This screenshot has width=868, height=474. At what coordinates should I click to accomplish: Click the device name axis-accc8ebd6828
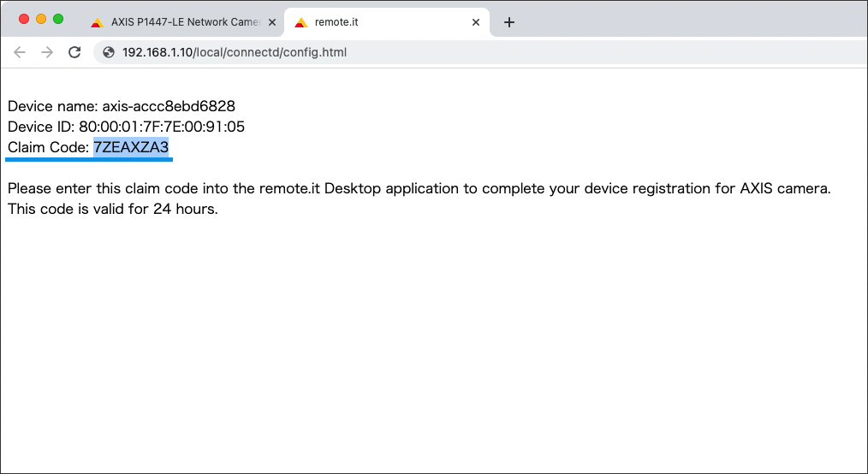pos(169,106)
